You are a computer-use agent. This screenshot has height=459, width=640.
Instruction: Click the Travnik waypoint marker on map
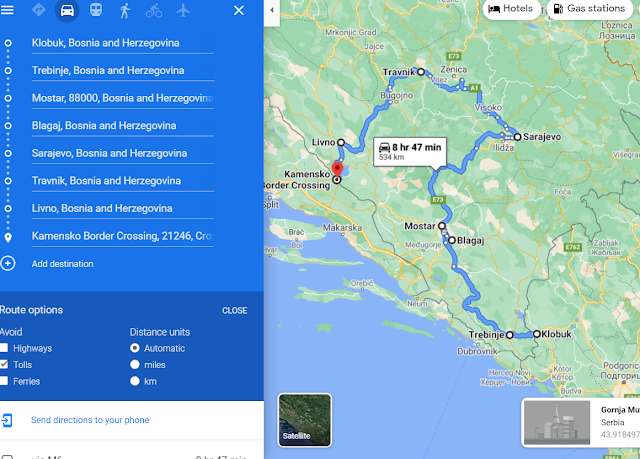[421, 72]
